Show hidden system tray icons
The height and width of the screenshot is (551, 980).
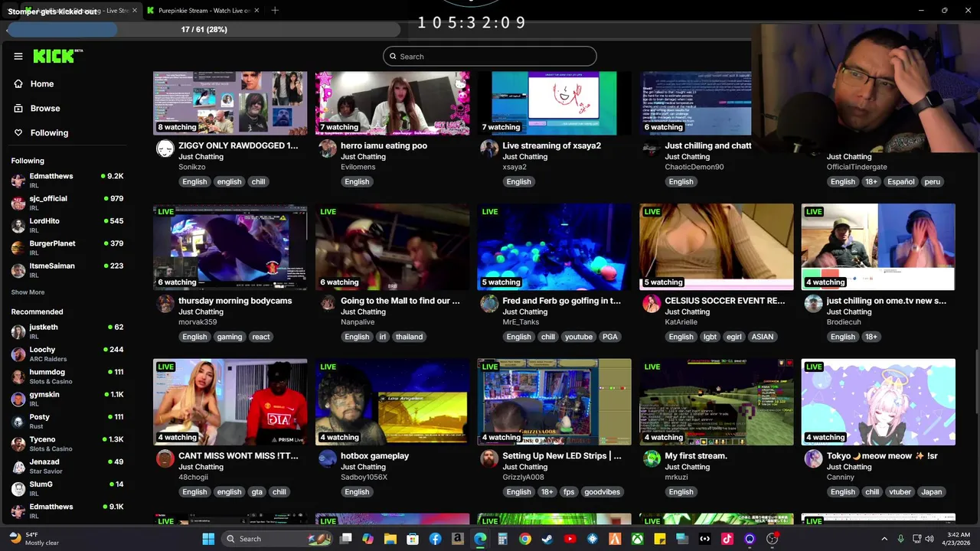click(884, 539)
